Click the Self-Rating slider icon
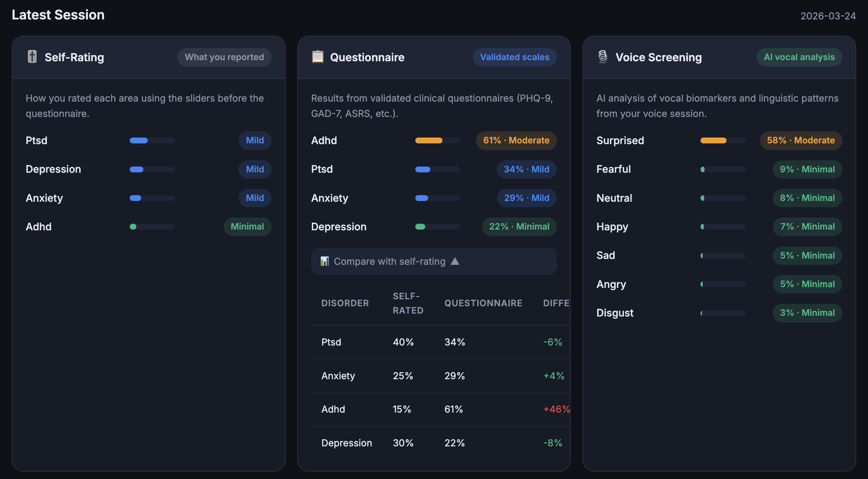Screen dimensions: 868x479 [32, 57]
